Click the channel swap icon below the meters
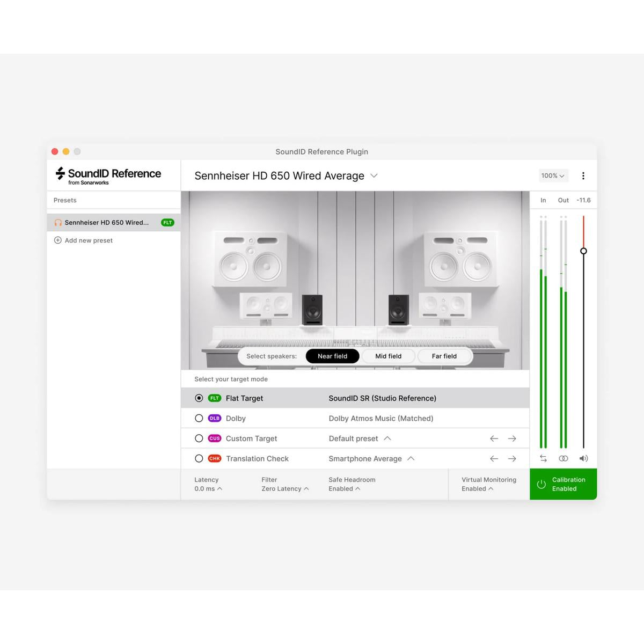Viewport: 644px width, 644px height. [543, 458]
